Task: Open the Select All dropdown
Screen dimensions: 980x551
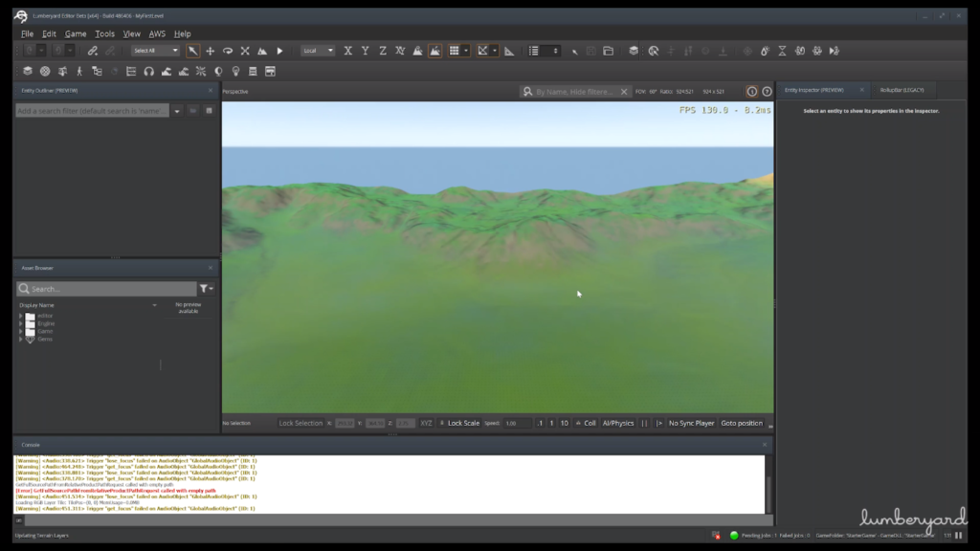Action: (156, 50)
